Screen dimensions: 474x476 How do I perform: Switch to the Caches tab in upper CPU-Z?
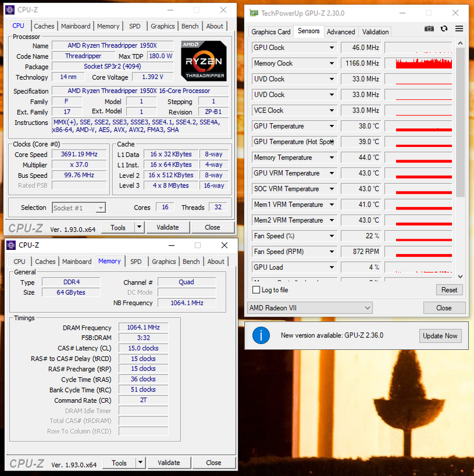click(x=44, y=26)
